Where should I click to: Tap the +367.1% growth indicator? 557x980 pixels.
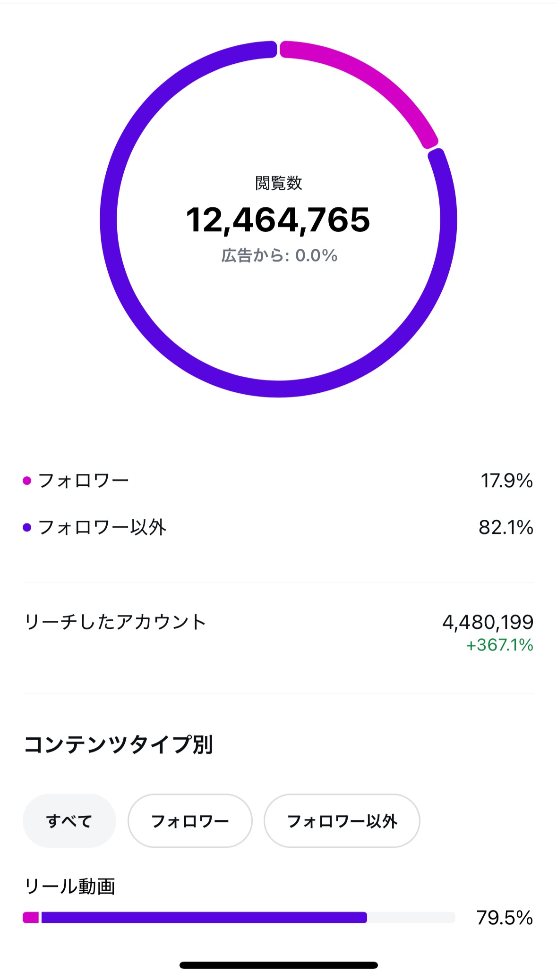point(499,645)
